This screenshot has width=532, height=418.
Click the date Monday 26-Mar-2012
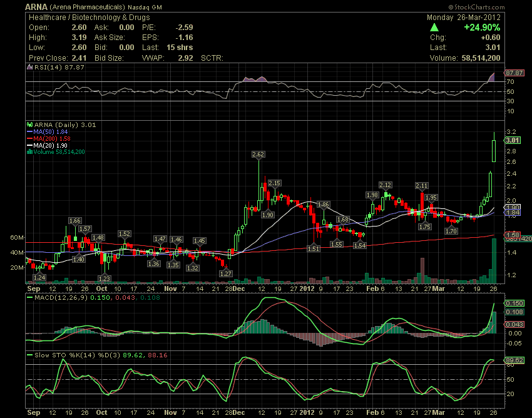coord(463,18)
